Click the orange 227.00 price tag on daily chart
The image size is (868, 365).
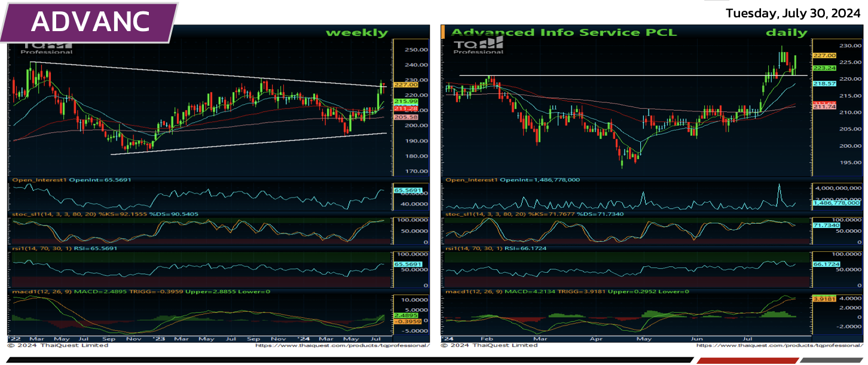point(823,55)
